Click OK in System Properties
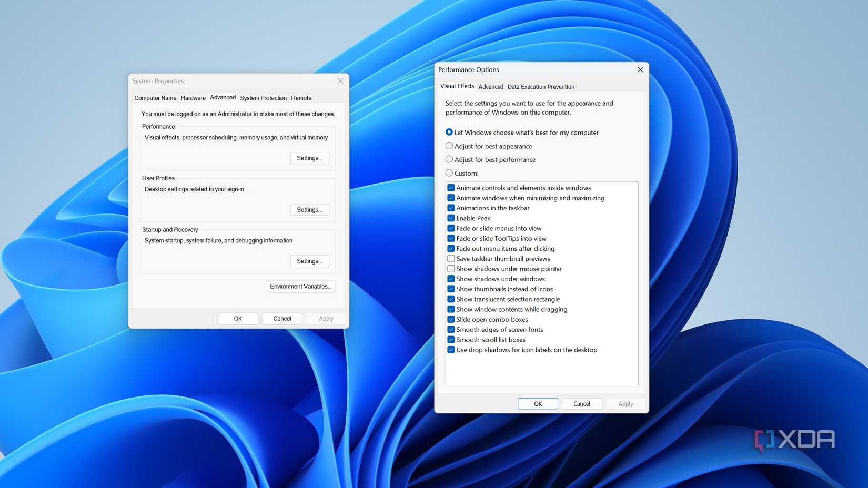Screen dimensions: 868x488 tap(238, 319)
